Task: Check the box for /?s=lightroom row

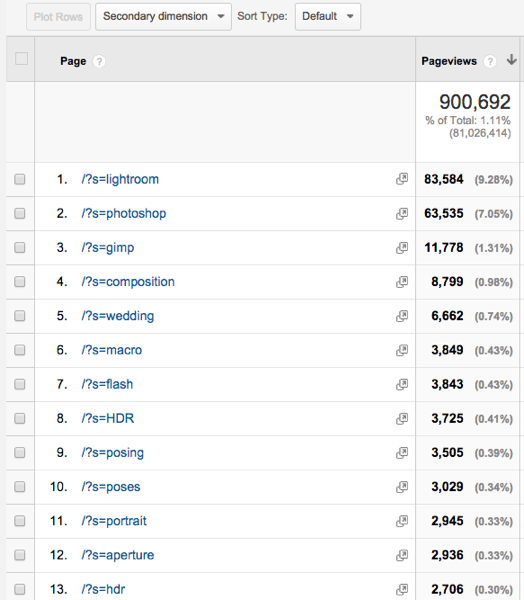Action: [20, 179]
